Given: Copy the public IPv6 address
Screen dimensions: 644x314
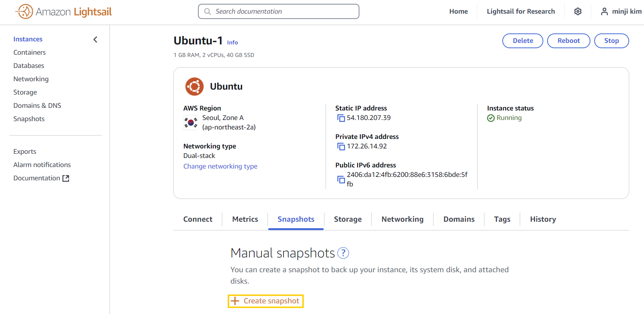Looking at the screenshot, I should [341, 179].
